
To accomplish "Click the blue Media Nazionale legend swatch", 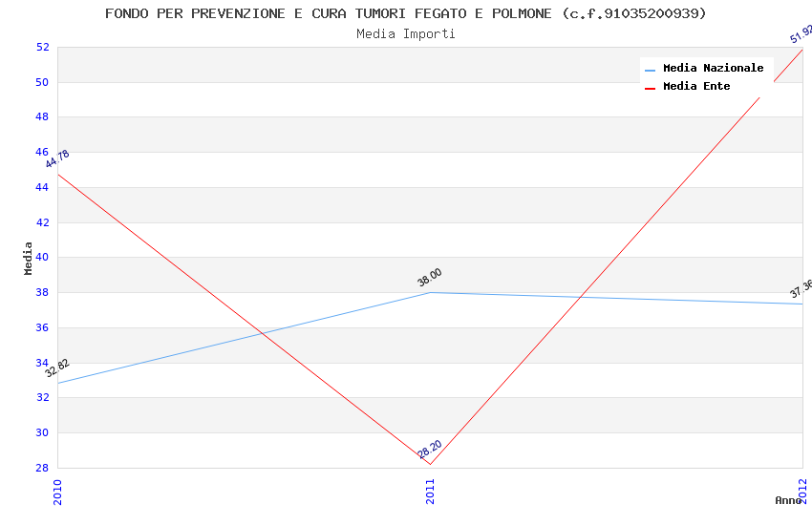I will [651, 70].
